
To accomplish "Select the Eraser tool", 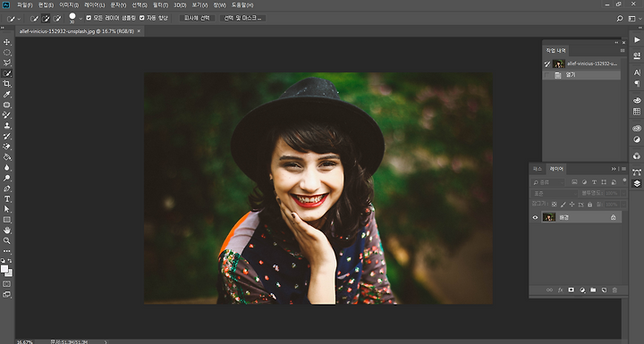I will point(7,147).
